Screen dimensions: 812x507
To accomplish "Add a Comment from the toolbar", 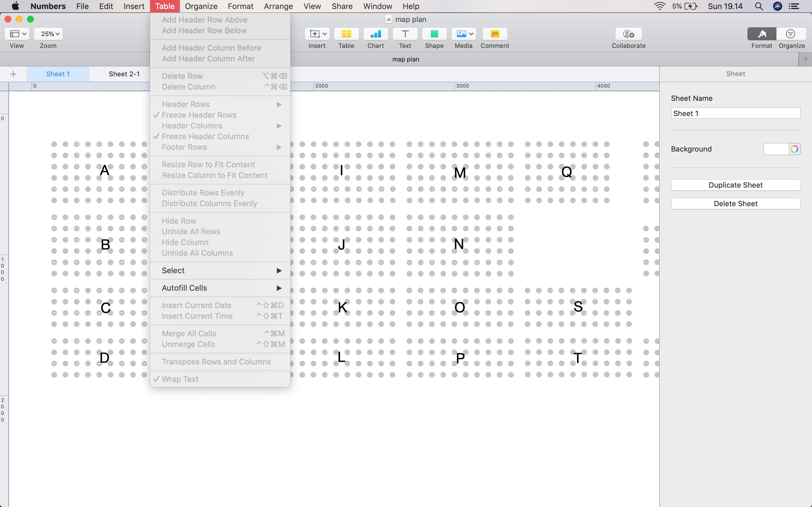I will click(495, 34).
